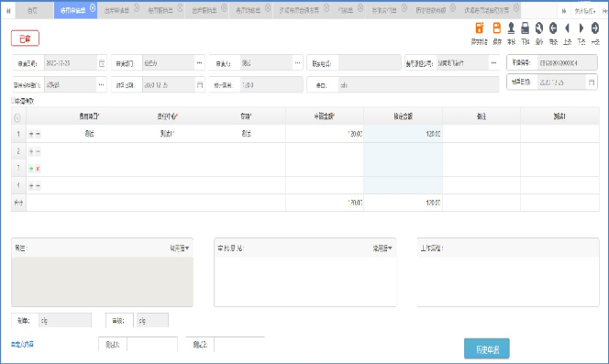Click the blue 历史单据 button
The width and height of the screenshot is (609, 364).
pos(487,348)
